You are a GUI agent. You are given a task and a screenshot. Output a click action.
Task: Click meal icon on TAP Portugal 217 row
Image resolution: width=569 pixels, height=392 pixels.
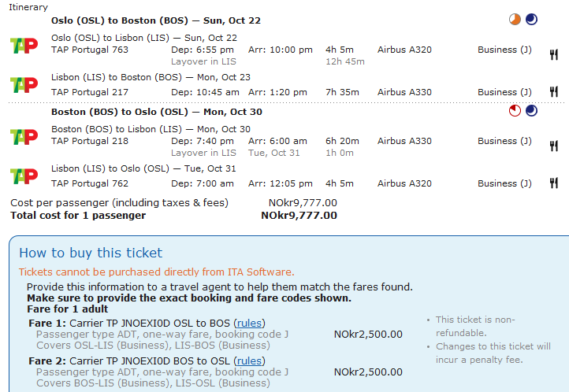pos(553,92)
